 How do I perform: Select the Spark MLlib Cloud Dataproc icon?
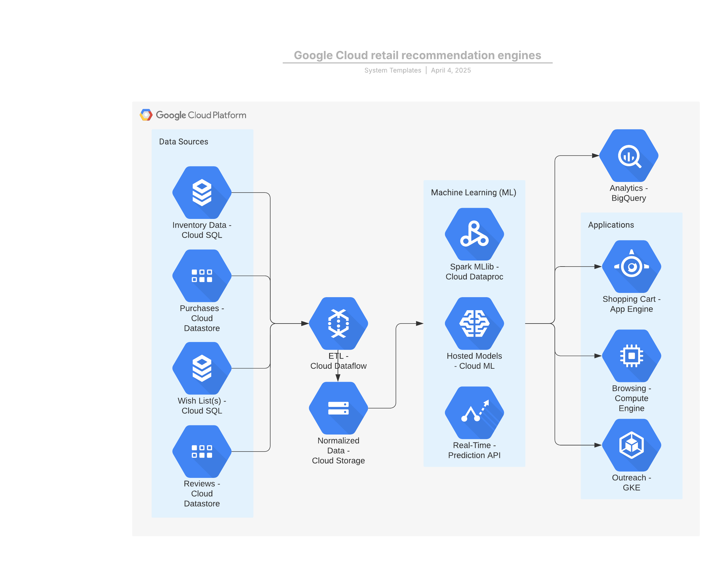coord(474,234)
